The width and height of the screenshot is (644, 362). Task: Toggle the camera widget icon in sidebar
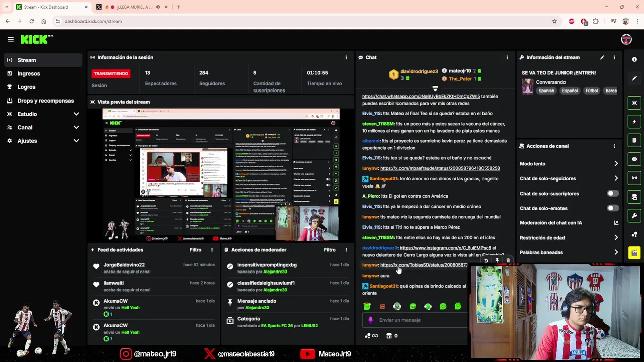634,197
